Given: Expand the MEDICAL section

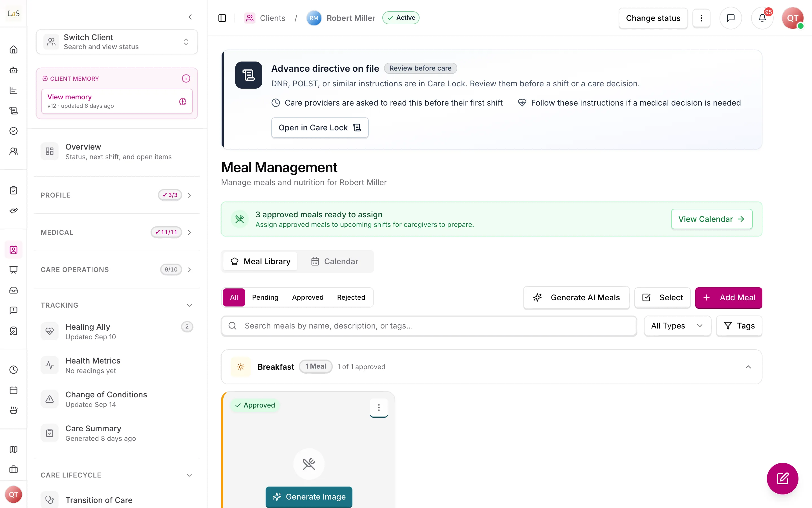Looking at the screenshot, I should coord(117,232).
